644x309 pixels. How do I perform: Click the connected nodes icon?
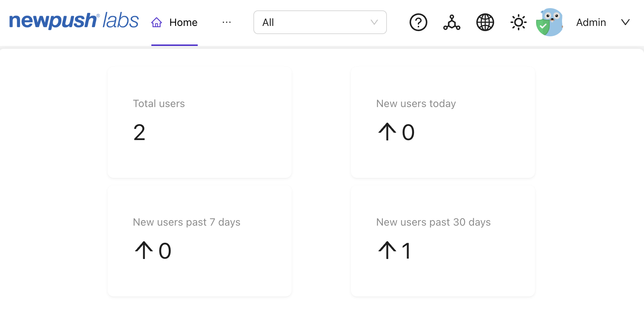[x=452, y=22]
